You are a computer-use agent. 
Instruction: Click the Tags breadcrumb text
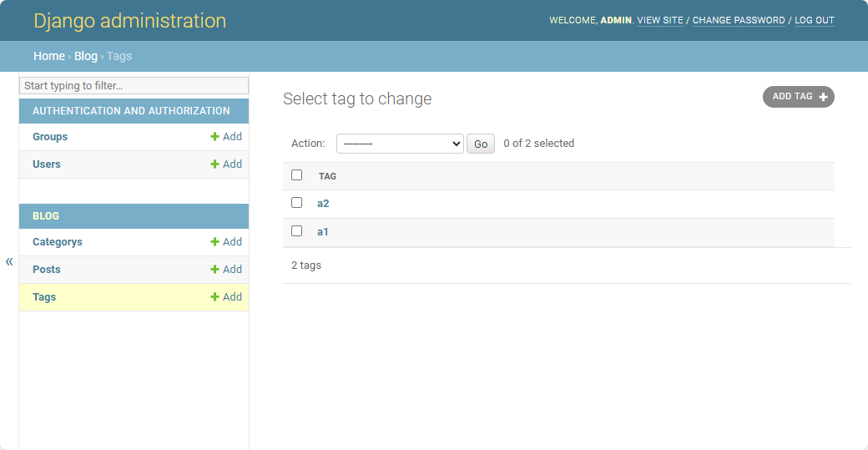click(x=119, y=56)
